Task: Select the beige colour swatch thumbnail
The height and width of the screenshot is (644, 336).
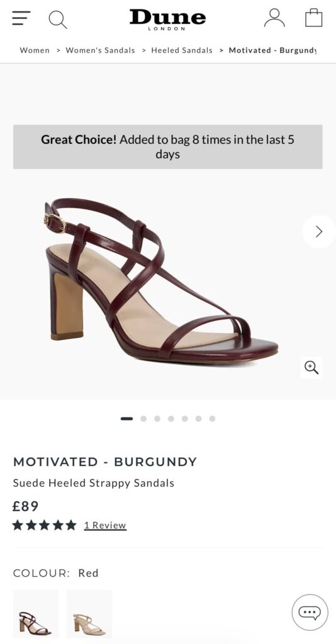Action: 89,614
